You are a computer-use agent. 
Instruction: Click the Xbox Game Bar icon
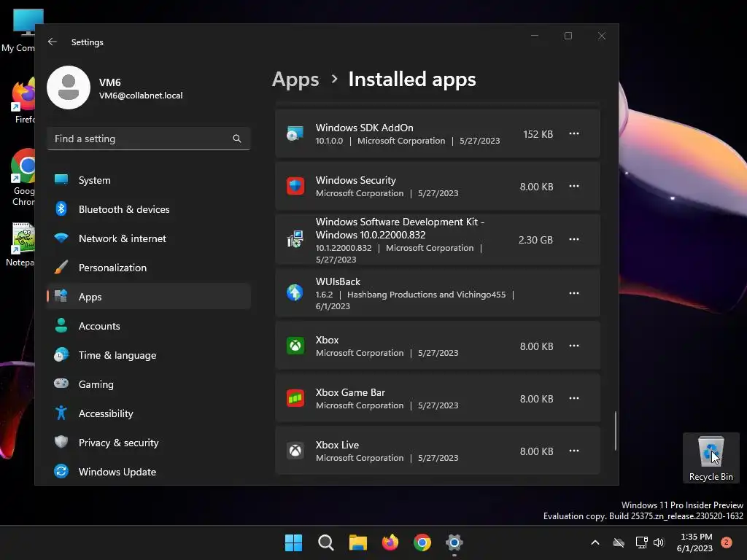[x=295, y=398]
